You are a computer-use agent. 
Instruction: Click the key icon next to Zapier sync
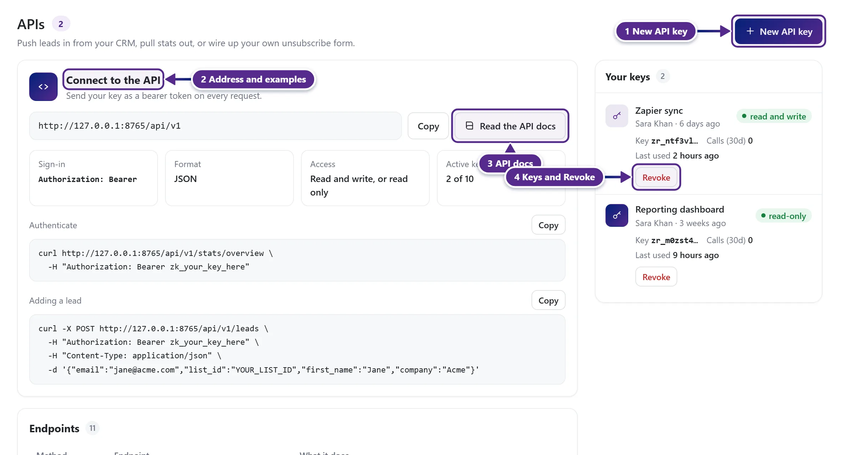[x=617, y=116]
